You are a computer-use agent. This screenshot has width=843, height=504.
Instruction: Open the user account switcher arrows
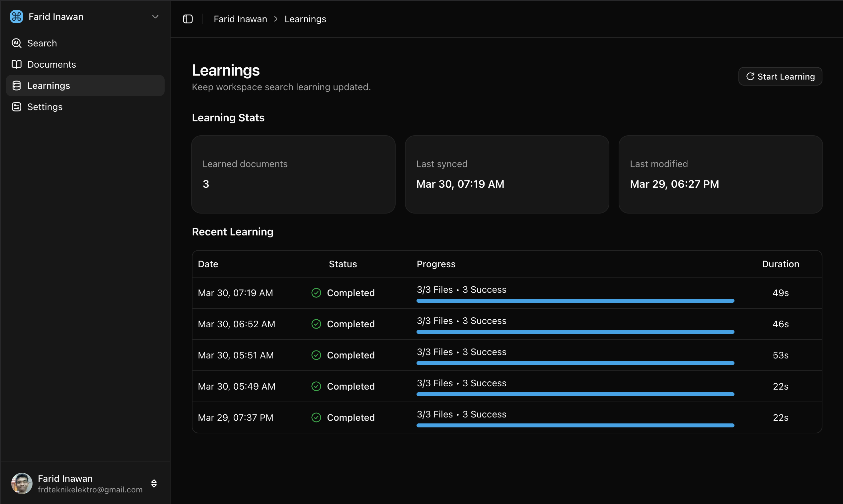tap(154, 483)
